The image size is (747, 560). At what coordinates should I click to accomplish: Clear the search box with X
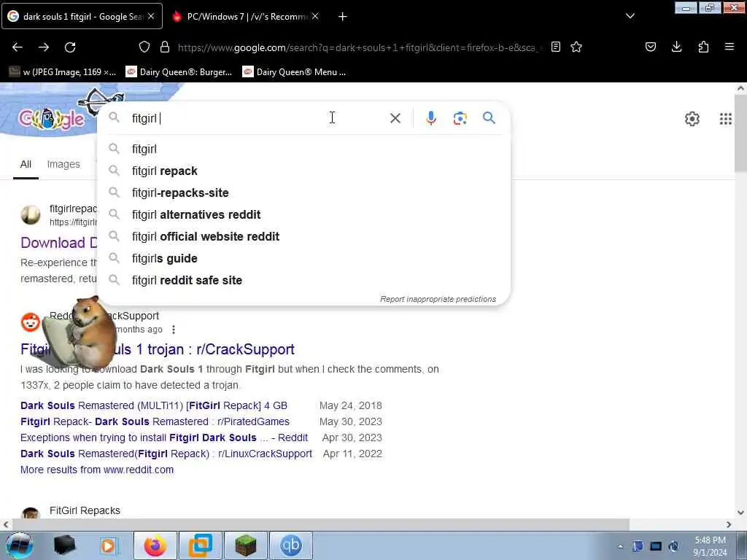pyautogui.click(x=395, y=118)
